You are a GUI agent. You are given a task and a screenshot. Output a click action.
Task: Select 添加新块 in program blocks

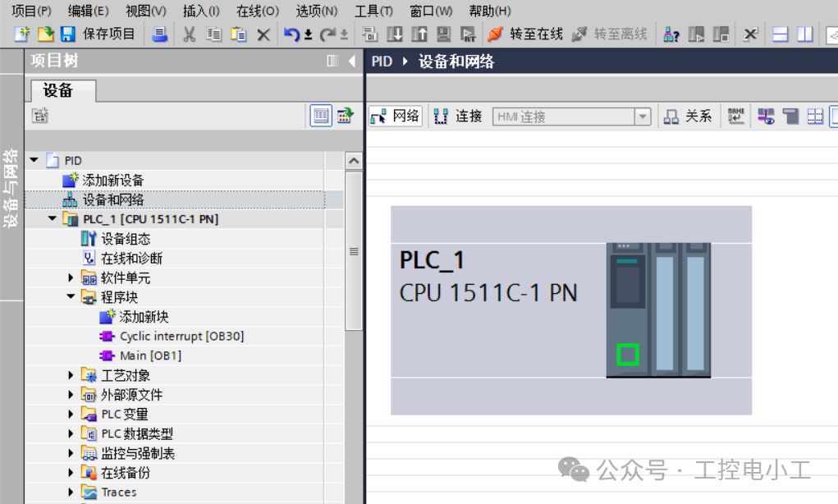(144, 317)
